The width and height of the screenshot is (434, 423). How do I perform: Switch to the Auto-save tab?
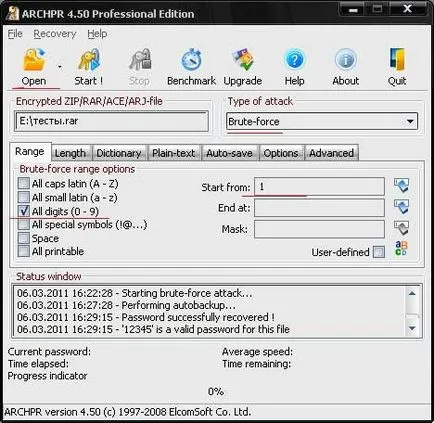tap(229, 153)
